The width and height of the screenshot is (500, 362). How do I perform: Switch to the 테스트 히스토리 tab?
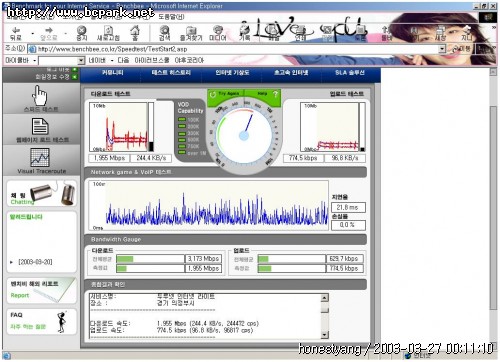(x=171, y=72)
